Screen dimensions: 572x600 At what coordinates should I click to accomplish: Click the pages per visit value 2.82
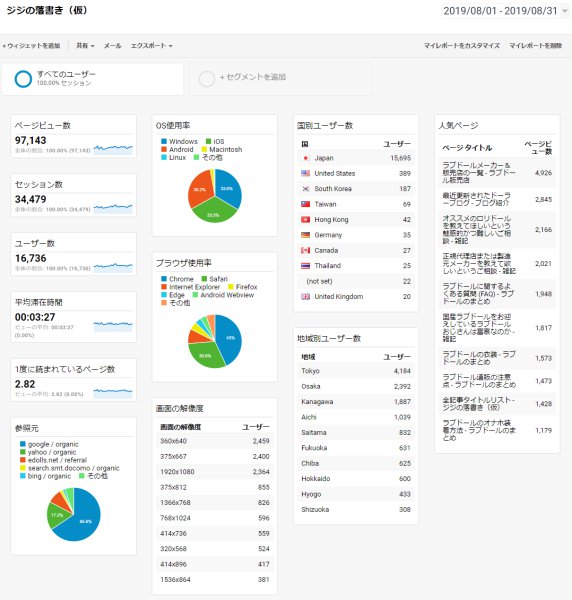(25, 384)
